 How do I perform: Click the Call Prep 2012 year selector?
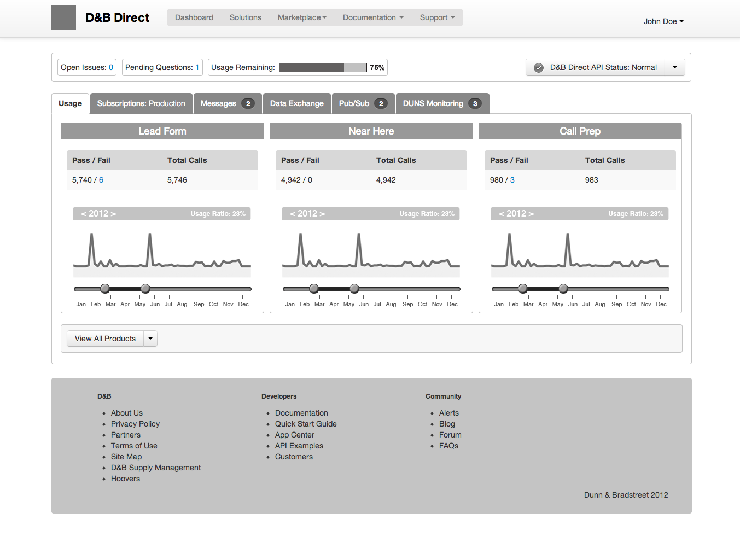point(516,214)
